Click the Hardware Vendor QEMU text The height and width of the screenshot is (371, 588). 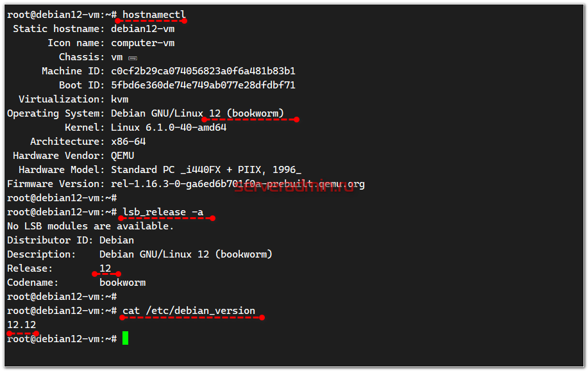122,156
